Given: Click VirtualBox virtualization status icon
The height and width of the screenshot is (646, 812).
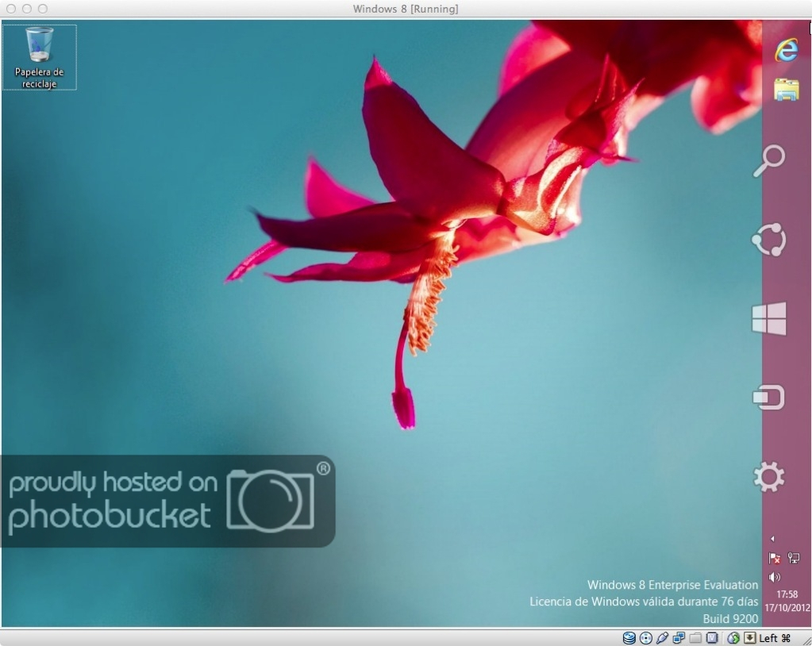Looking at the screenshot, I should point(711,638).
